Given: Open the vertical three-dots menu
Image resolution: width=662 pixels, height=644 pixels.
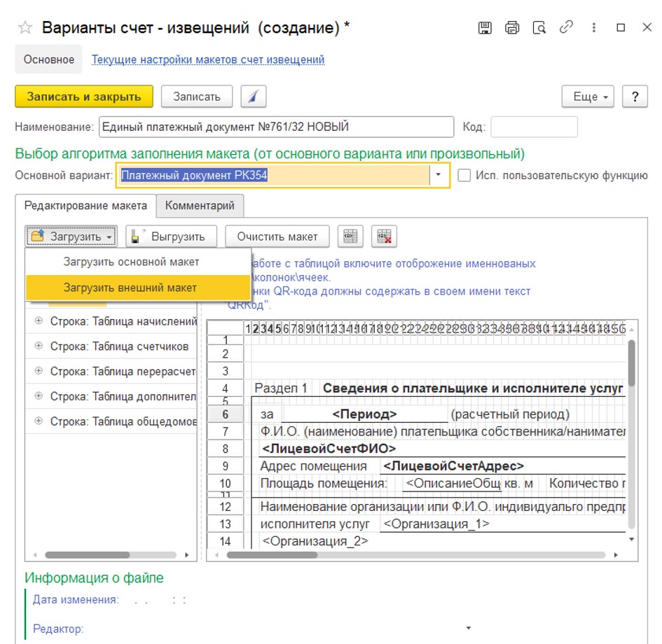Looking at the screenshot, I should click(593, 27).
